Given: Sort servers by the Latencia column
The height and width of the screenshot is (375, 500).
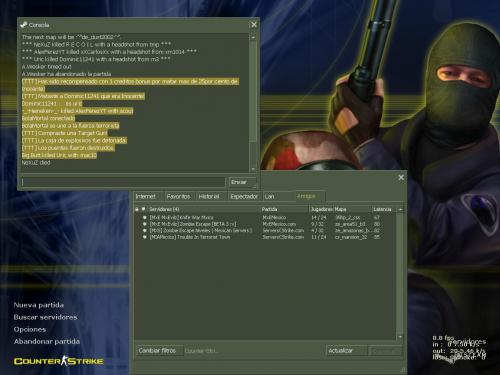Looking at the screenshot, I should point(384,209).
